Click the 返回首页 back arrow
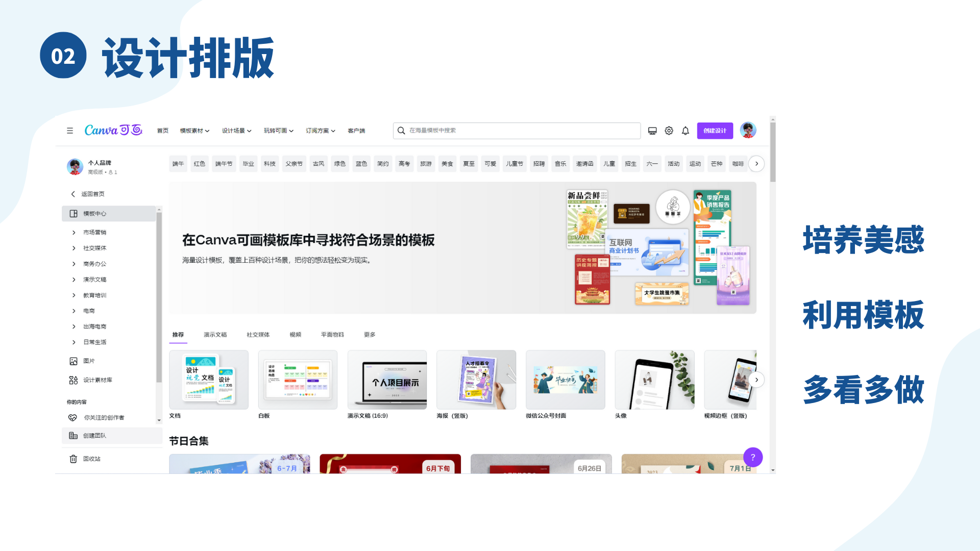The image size is (980, 551). click(x=73, y=194)
